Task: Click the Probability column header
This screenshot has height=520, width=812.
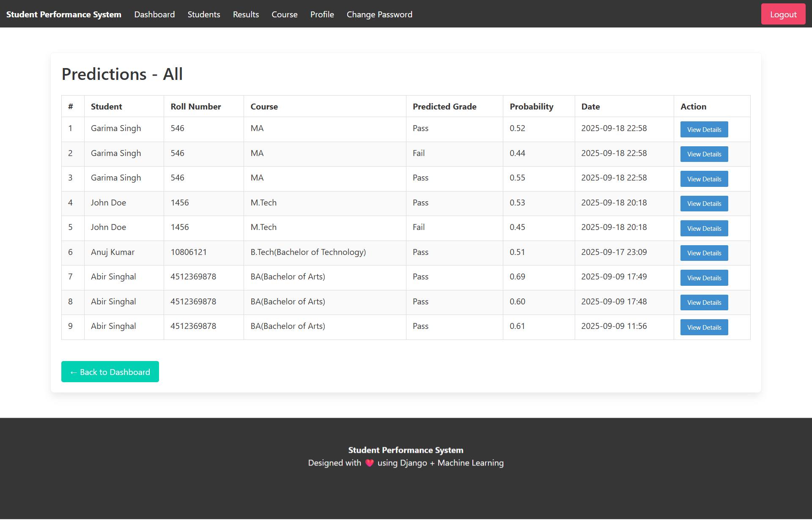Action: (531, 107)
